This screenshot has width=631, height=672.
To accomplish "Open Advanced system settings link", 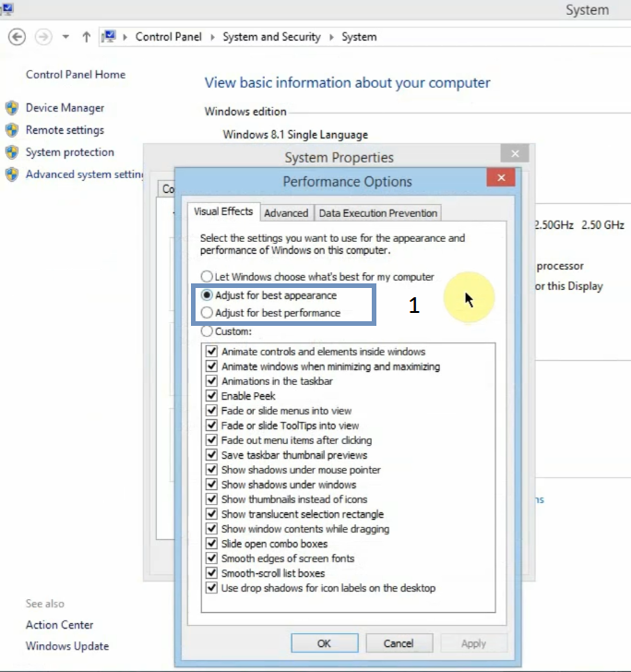I will tap(84, 174).
